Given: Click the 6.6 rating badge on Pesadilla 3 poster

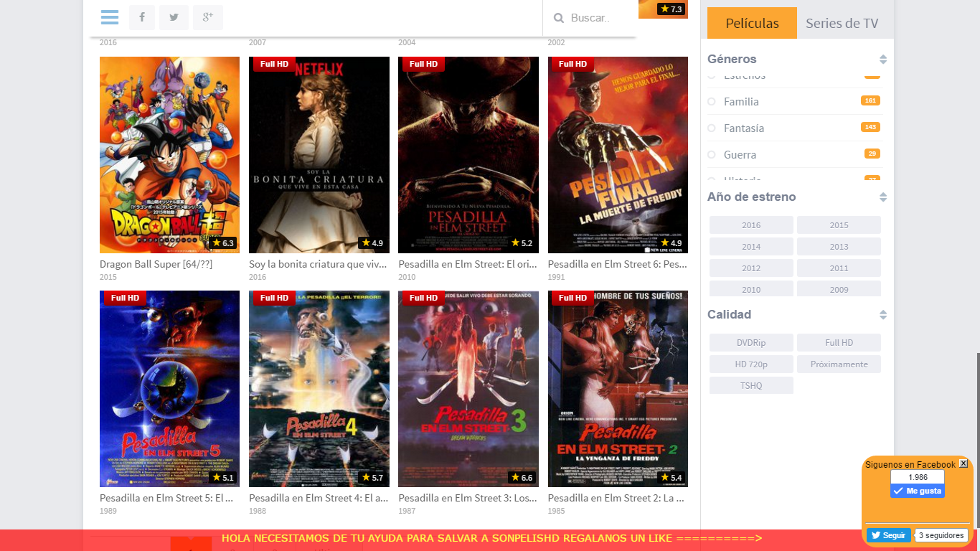Looking at the screenshot, I should [522, 477].
